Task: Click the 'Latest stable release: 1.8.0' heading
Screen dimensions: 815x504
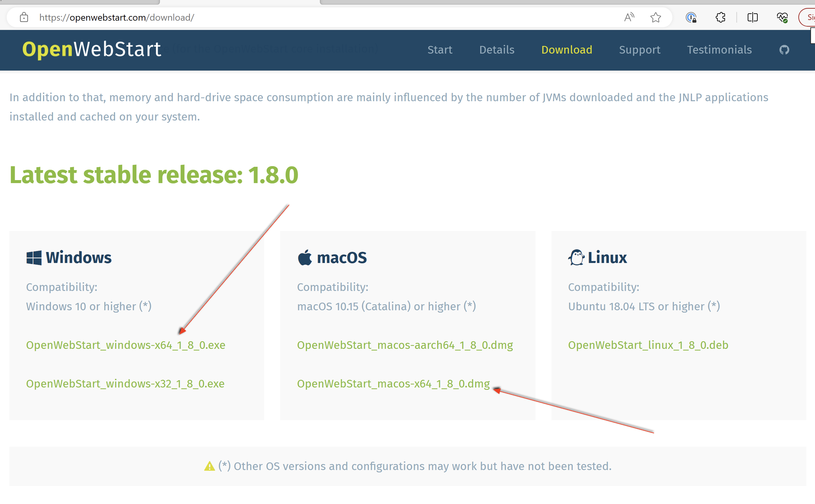Action: [x=154, y=175]
